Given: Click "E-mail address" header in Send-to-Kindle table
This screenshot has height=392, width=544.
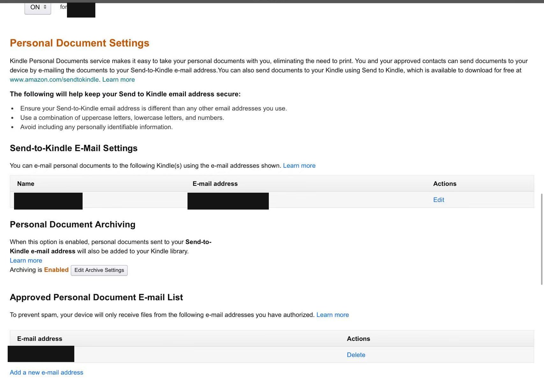Looking at the screenshot, I should [215, 184].
